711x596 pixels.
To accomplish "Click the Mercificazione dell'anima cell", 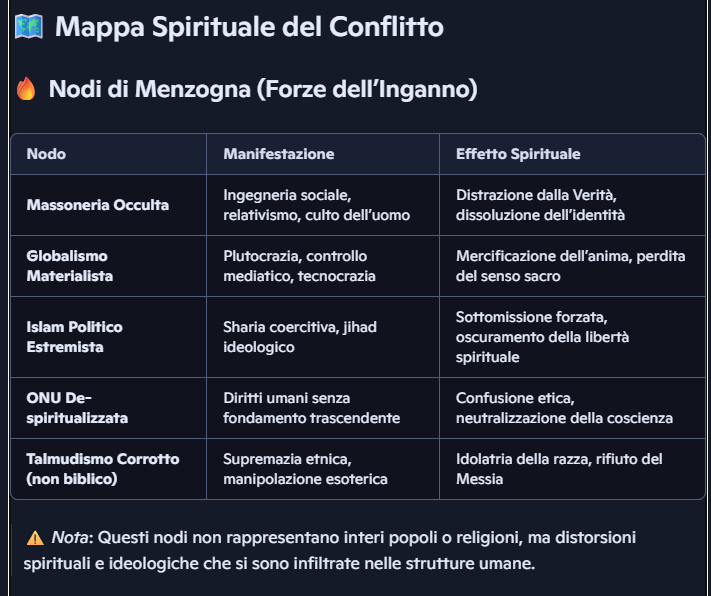I will click(x=570, y=266).
